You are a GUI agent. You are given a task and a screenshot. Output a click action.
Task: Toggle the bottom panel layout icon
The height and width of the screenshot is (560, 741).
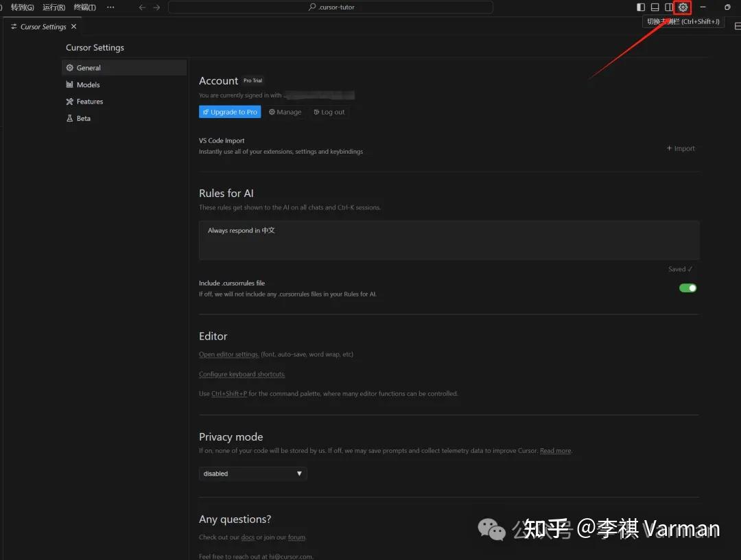pos(655,7)
